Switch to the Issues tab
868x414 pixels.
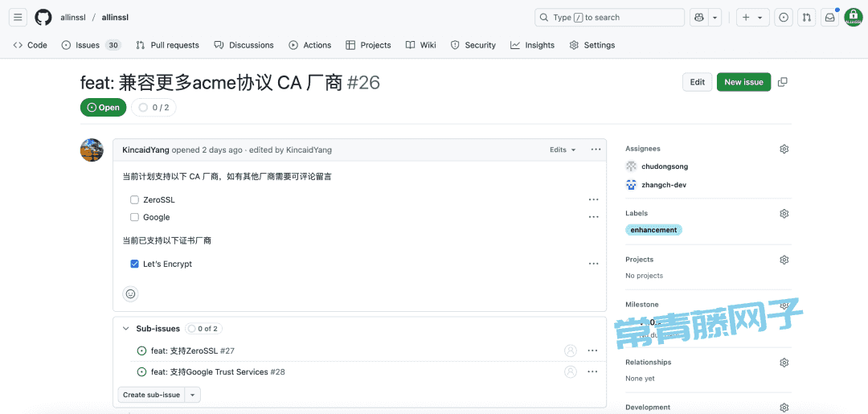pos(91,45)
